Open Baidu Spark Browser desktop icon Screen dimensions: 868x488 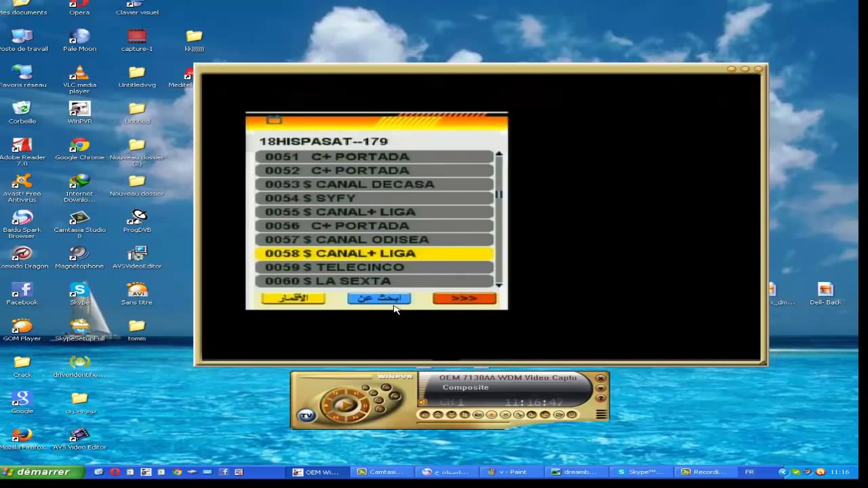coord(22,224)
